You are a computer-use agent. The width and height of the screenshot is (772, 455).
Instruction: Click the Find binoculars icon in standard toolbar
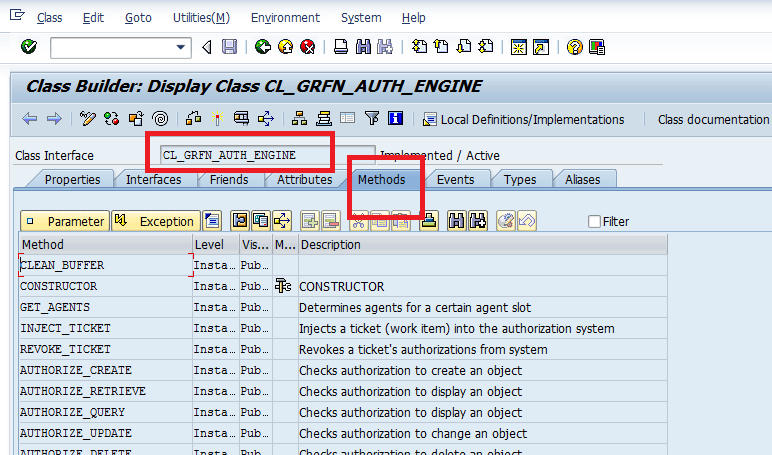coord(363,47)
